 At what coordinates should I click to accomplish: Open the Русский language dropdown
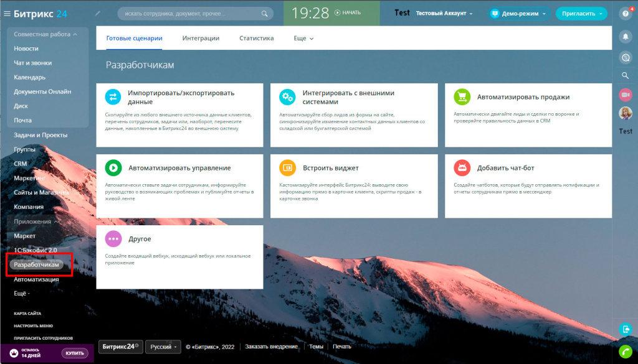pos(163,347)
